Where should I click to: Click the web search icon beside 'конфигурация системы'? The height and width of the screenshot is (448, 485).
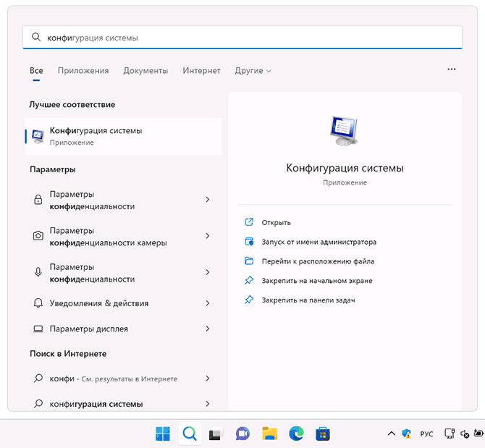[38, 404]
